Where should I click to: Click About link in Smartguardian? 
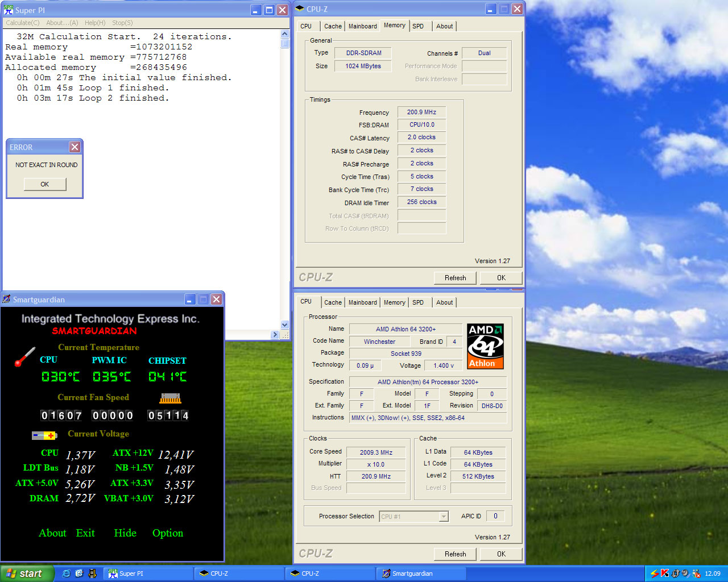52,533
